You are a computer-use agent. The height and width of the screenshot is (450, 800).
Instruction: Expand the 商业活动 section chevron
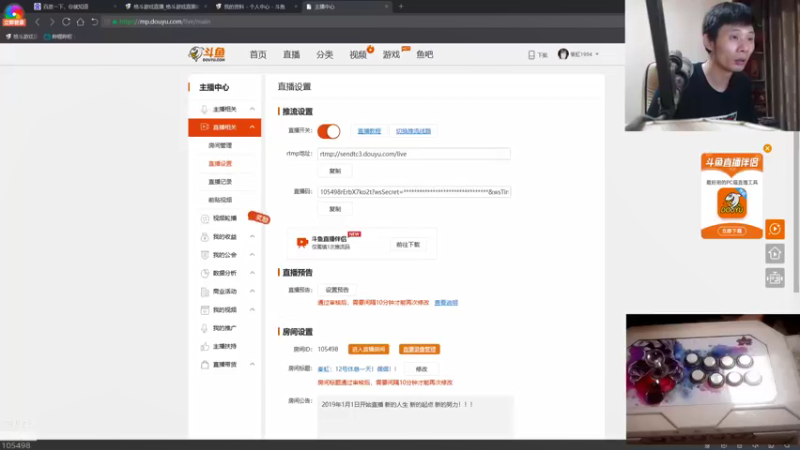coord(252,291)
